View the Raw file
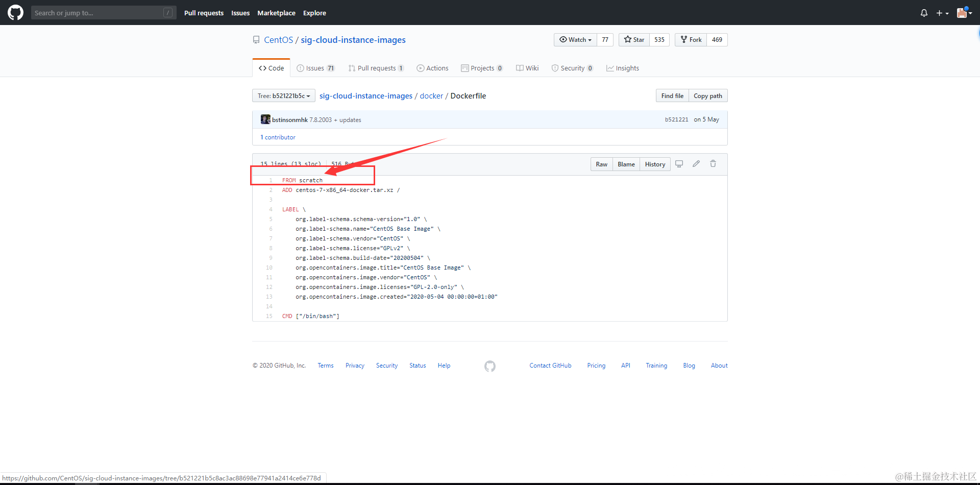The height and width of the screenshot is (485, 980). tap(602, 164)
